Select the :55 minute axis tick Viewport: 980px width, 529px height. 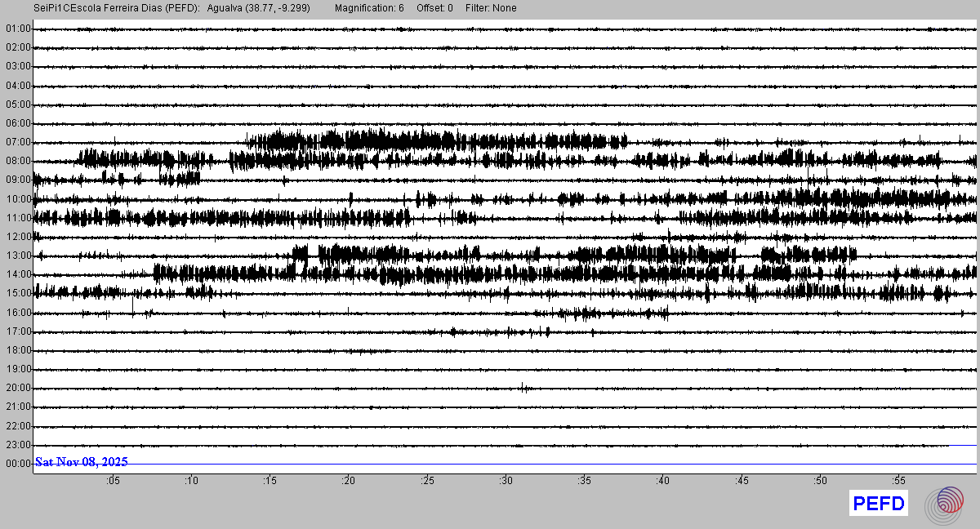click(898, 481)
